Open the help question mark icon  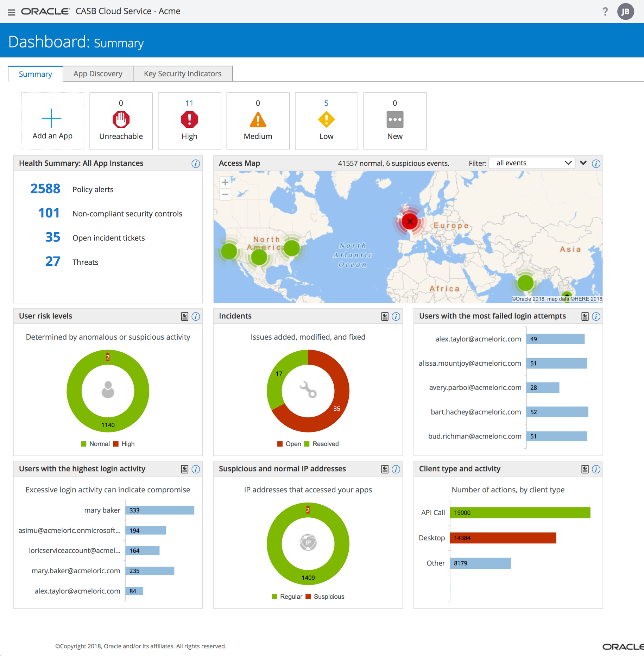(605, 12)
